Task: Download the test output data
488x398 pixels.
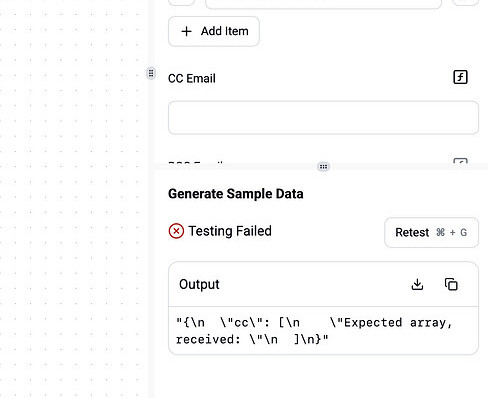Action: pyautogui.click(x=417, y=284)
